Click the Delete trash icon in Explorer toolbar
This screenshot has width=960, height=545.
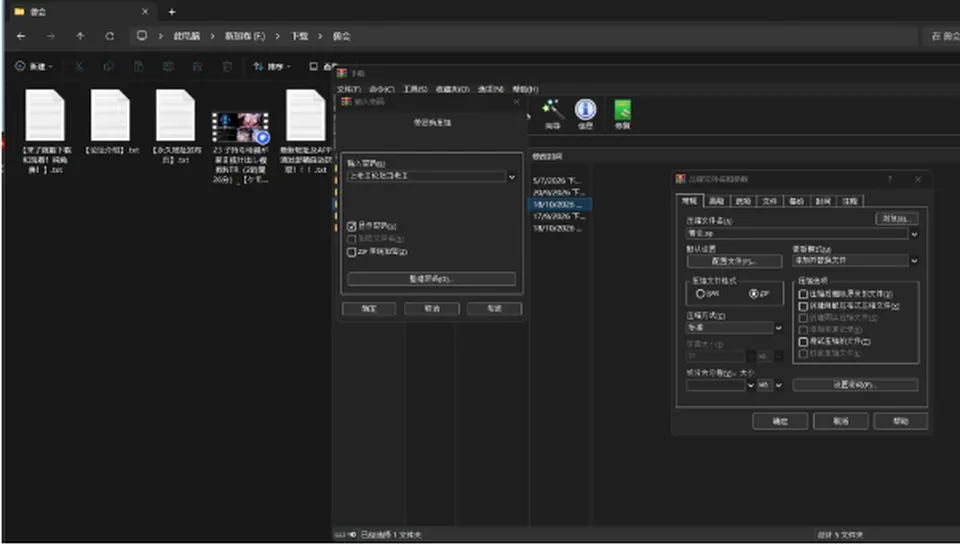coord(227,66)
